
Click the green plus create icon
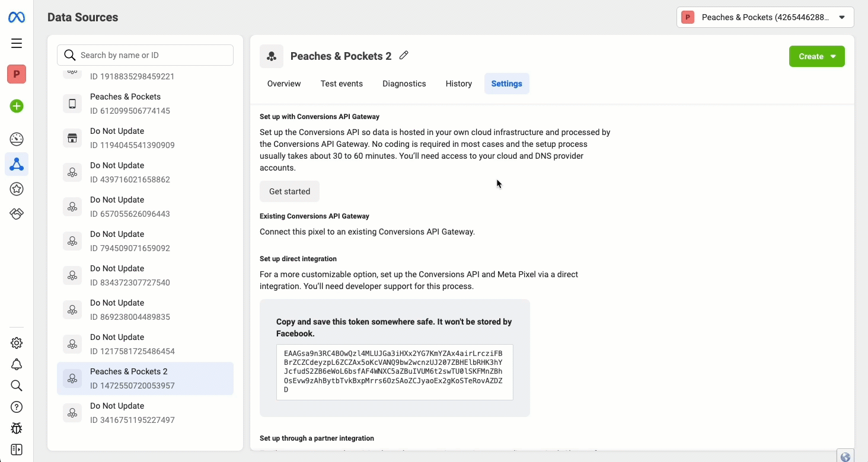[x=17, y=106]
